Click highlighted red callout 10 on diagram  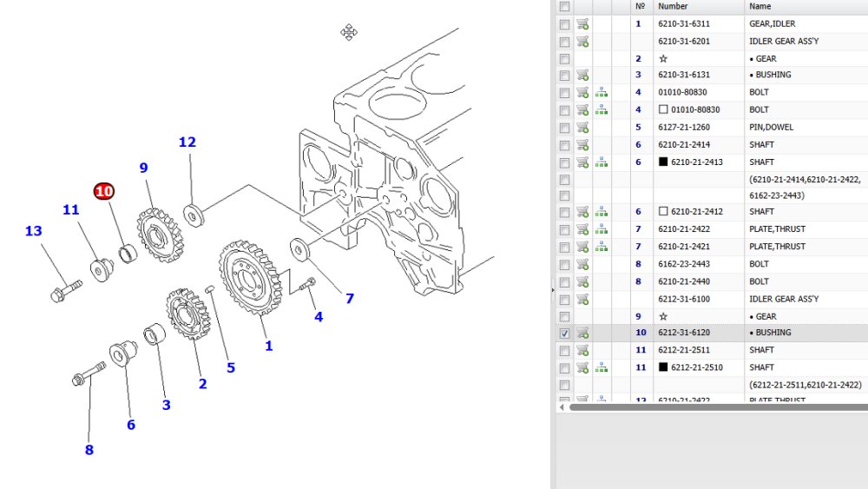tap(104, 192)
